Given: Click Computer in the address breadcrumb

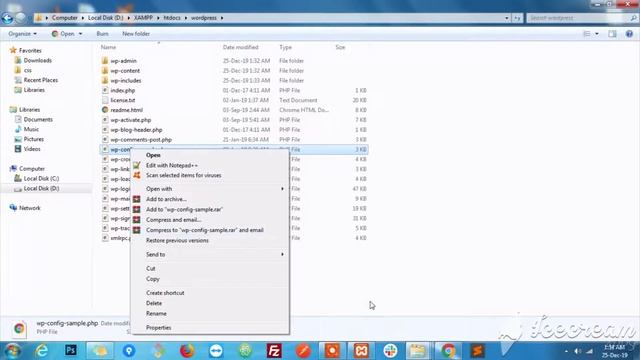Looking at the screenshot, I should [x=64, y=18].
